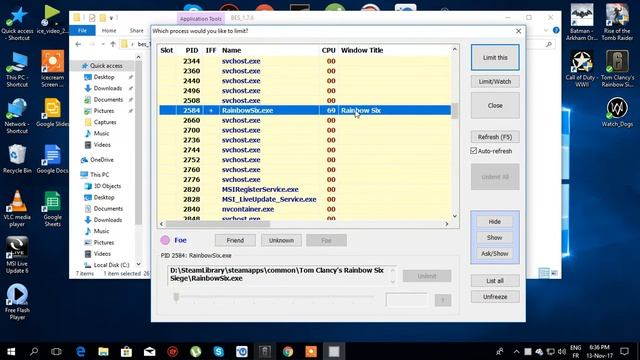This screenshot has width=640, height=360.
Task: Open Watch_Dogs desktop icon
Action: point(617,112)
